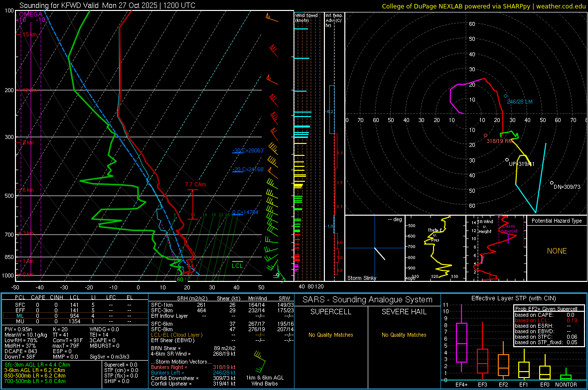Image resolution: width=588 pixels, height=390 pixels.
Task: Select the -20 C=24168' level label
Action: (248, 169)
